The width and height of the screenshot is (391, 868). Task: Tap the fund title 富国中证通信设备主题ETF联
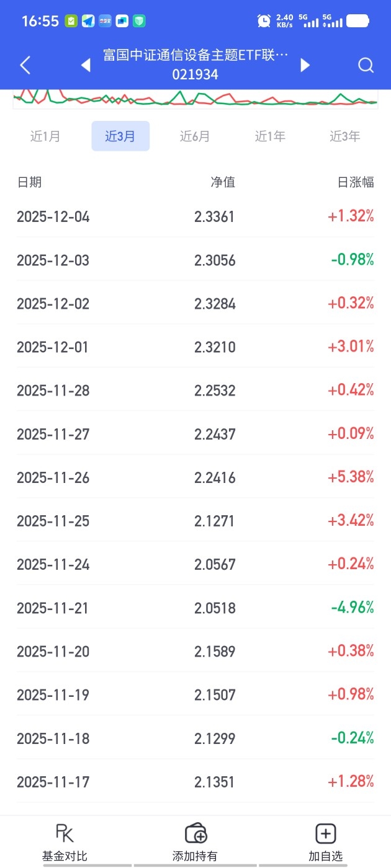click(x=195, y=56)
